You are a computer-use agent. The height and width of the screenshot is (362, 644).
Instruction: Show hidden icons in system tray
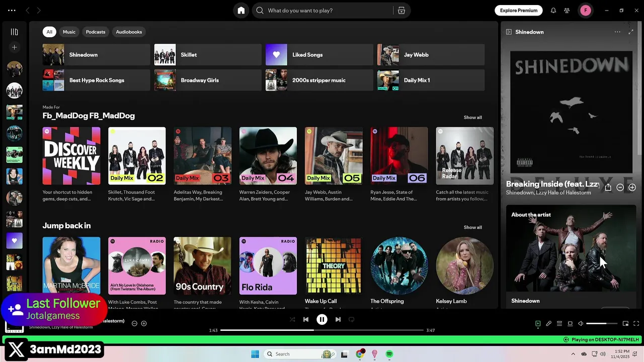click(x=573, y=354)
